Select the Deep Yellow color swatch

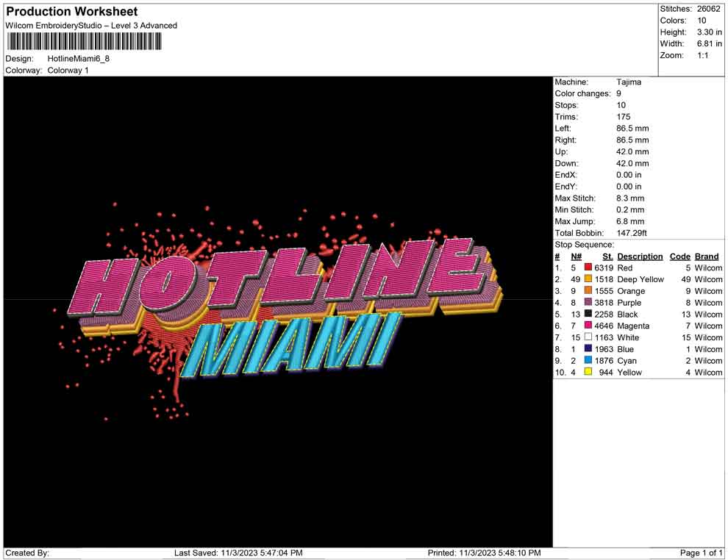(x=588, y=280)
